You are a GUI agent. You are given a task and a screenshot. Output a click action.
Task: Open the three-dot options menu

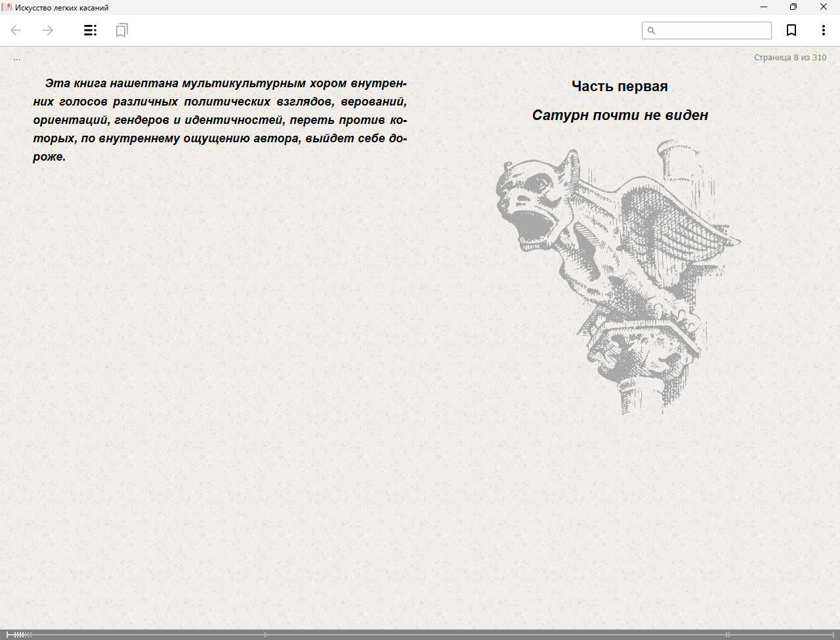pyautogui.click(x=823, y=30)
